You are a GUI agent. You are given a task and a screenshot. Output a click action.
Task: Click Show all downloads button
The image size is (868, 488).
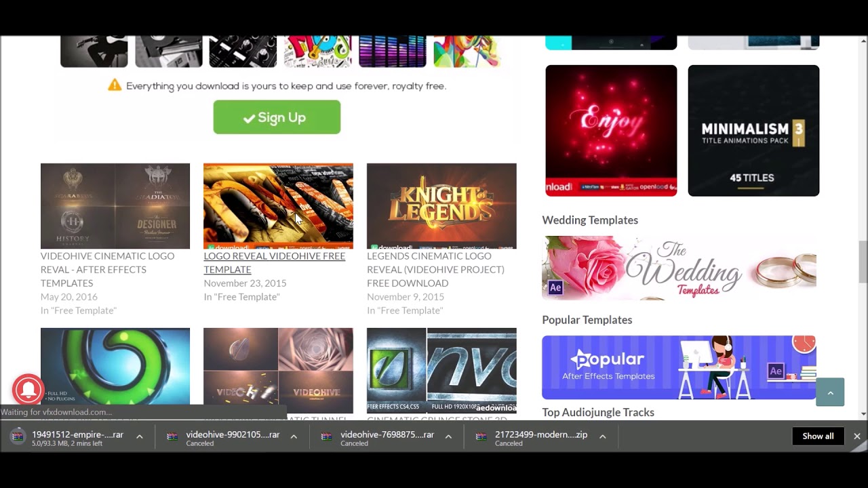click(x=818, y=436)
